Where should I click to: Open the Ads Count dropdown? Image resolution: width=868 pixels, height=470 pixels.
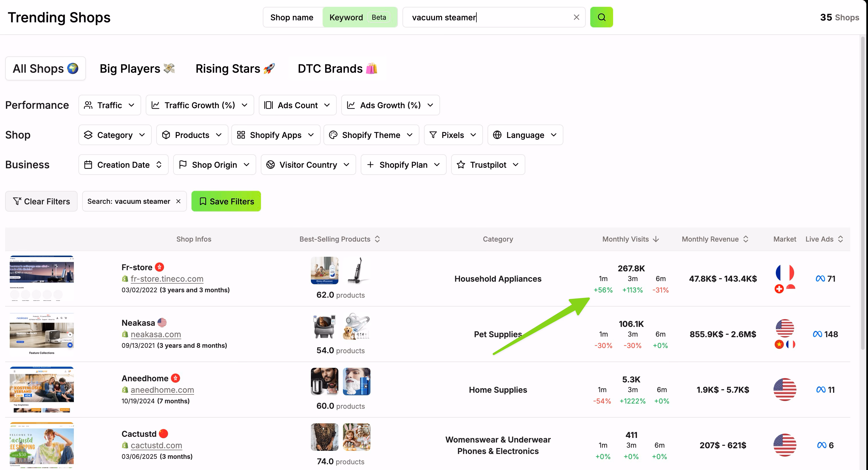pos(297,105)
